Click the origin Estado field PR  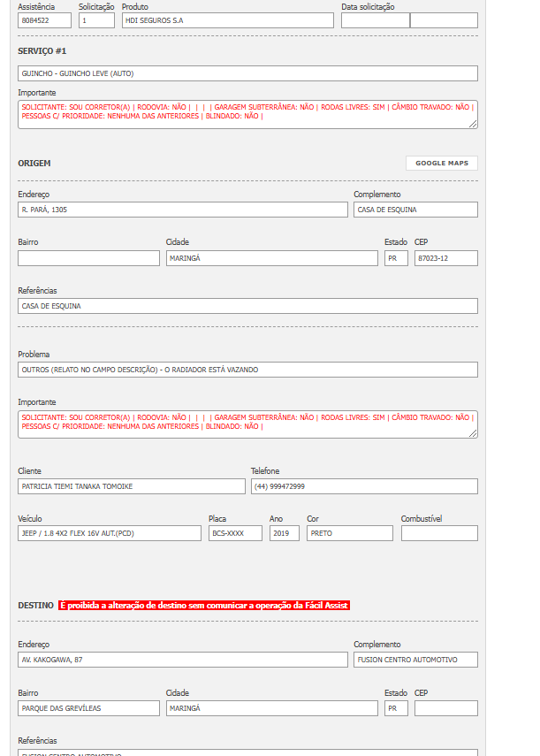coord(396,258)
